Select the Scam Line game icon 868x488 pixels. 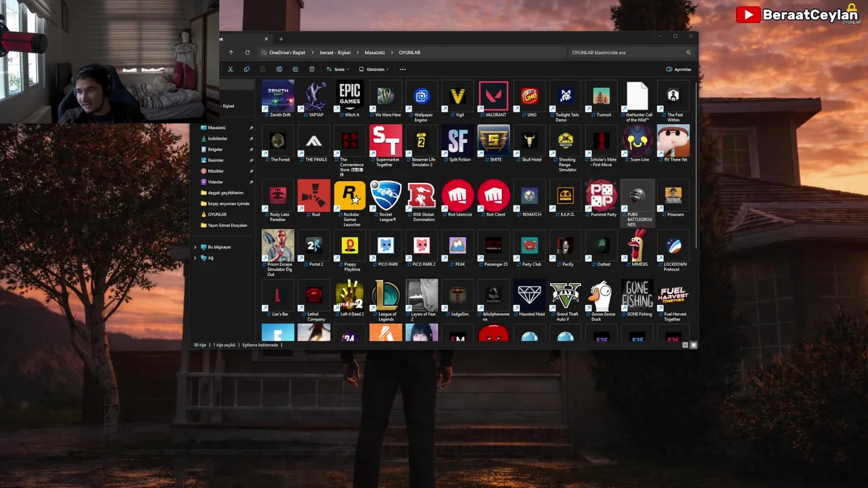(x=637, y=141)
